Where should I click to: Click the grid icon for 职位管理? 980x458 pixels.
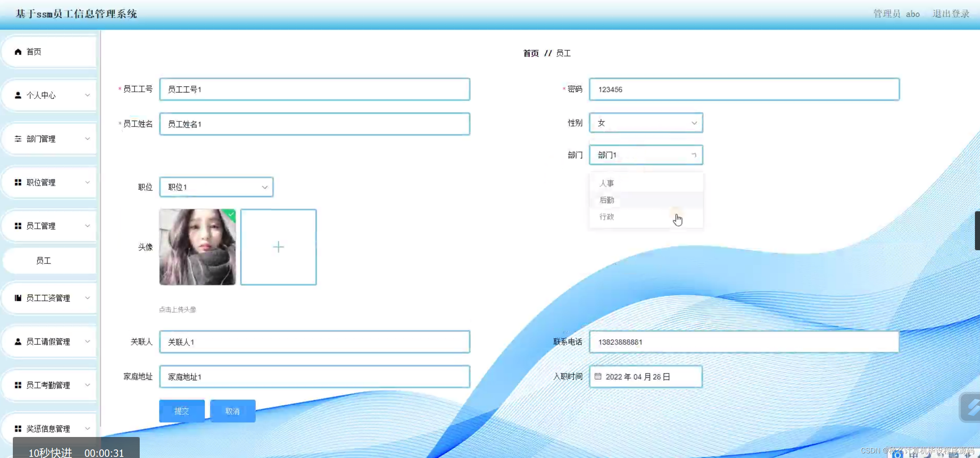tap(18, 182)
